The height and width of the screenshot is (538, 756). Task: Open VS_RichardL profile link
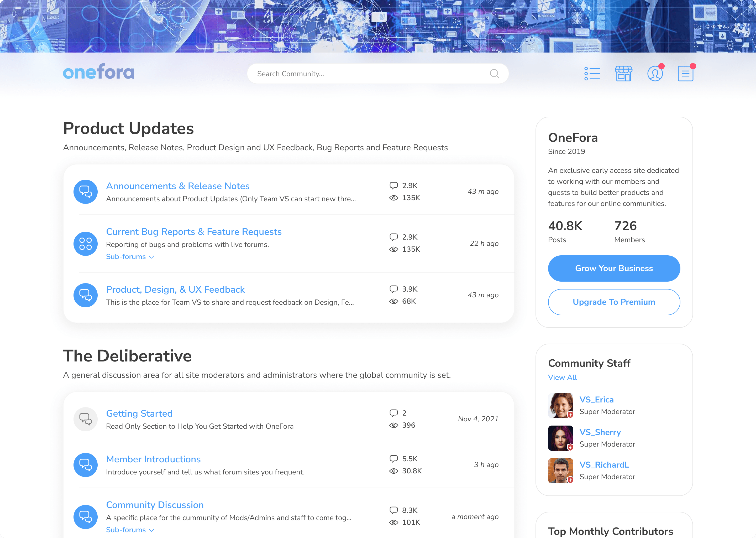[x=604, y=465]
